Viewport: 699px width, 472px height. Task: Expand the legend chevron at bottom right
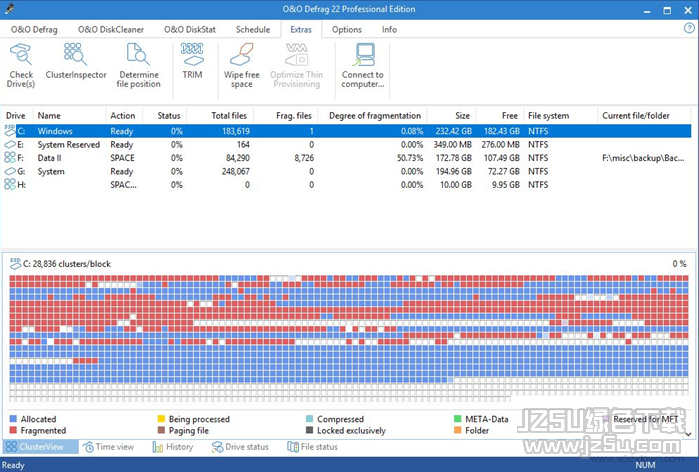click(689, 434)
